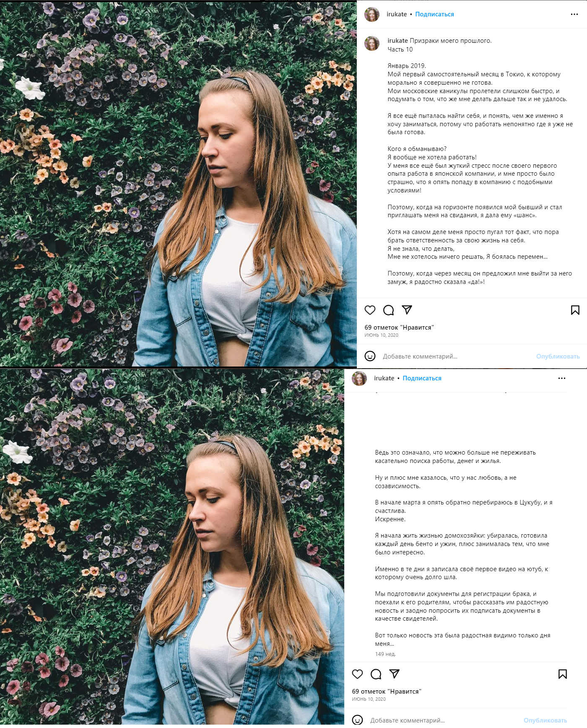Open emoji picker in bottom comment field
Screen dimensions: 587x728
[x=357, y=720]
